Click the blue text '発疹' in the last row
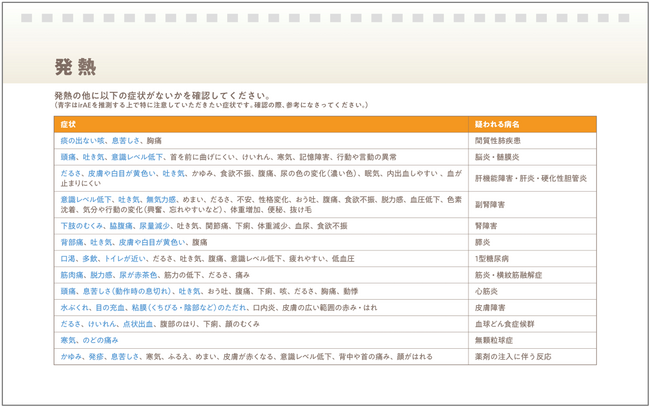The image size is (650, 407). 96,356
